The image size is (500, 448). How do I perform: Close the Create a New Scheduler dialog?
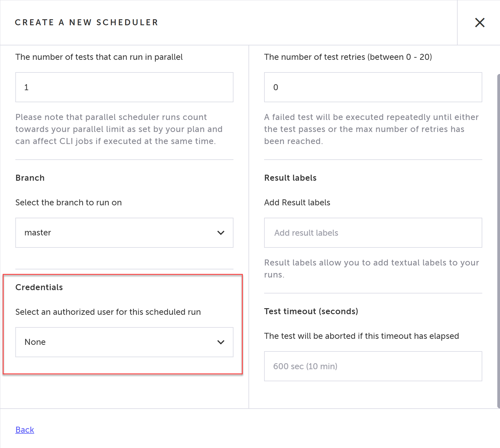click(x=480, y=23)
